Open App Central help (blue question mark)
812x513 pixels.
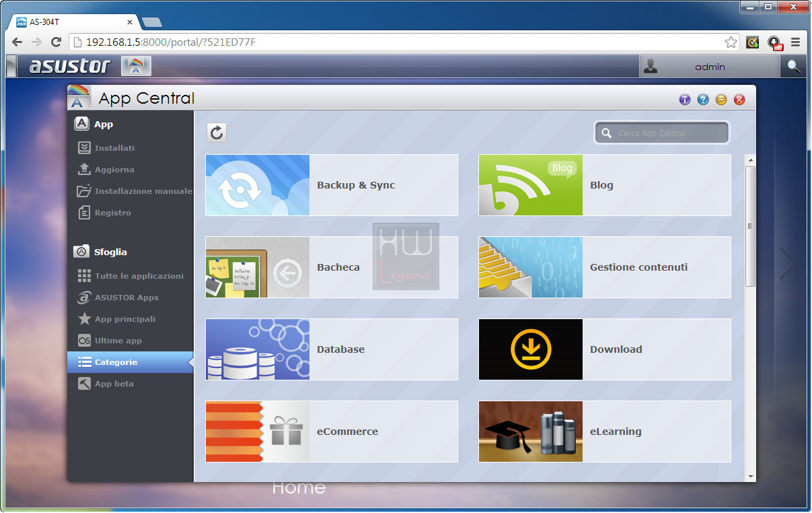pos(703,100)
